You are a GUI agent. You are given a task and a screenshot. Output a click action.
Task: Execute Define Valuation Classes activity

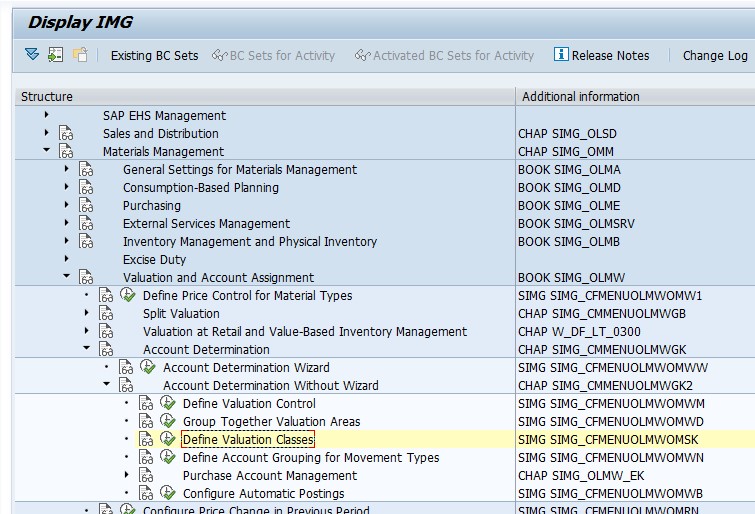pyautogui.click(x=168, y=438)
